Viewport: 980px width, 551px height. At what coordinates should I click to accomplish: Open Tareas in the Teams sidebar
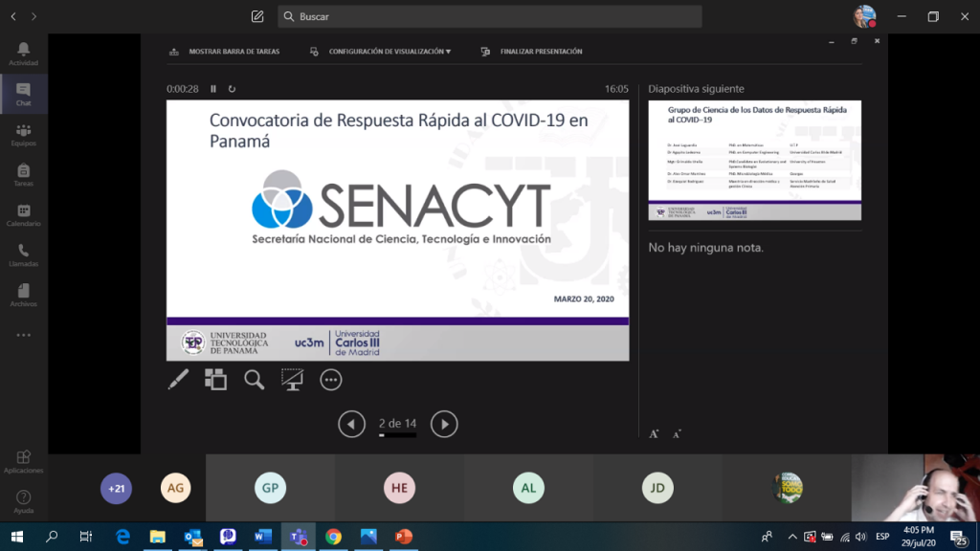click(23, 174)
